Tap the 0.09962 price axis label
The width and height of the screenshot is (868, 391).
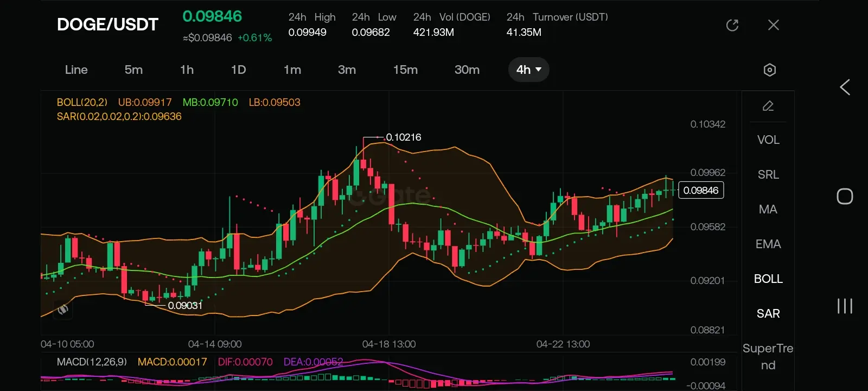click(x=707, y=173)
